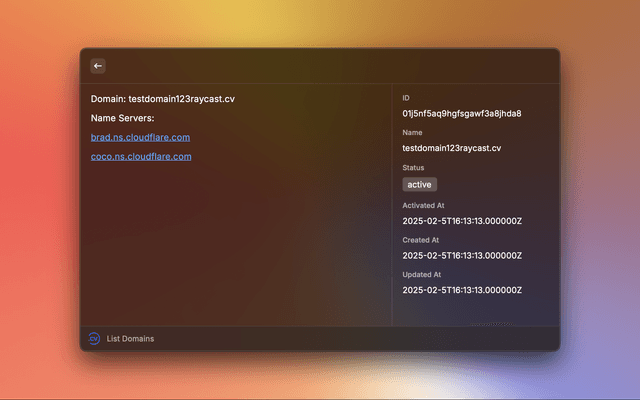
Task: Click the .CV extension icon
Action: 94,339
